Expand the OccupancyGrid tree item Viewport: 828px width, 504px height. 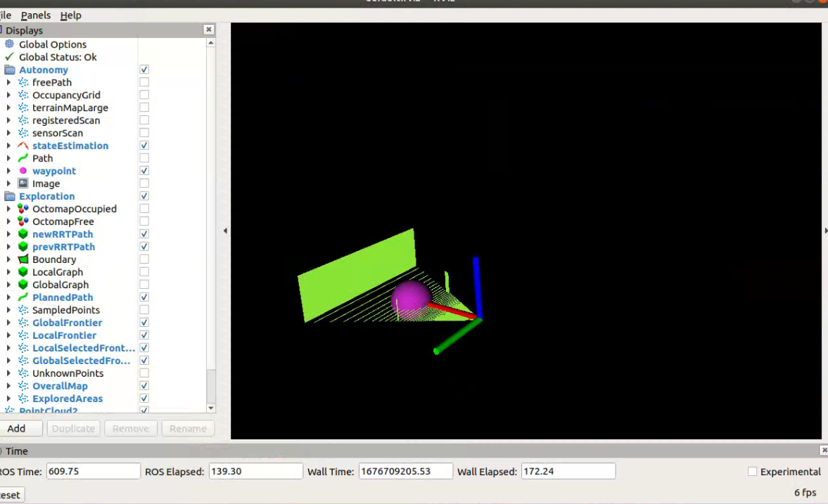coord(8,95)
